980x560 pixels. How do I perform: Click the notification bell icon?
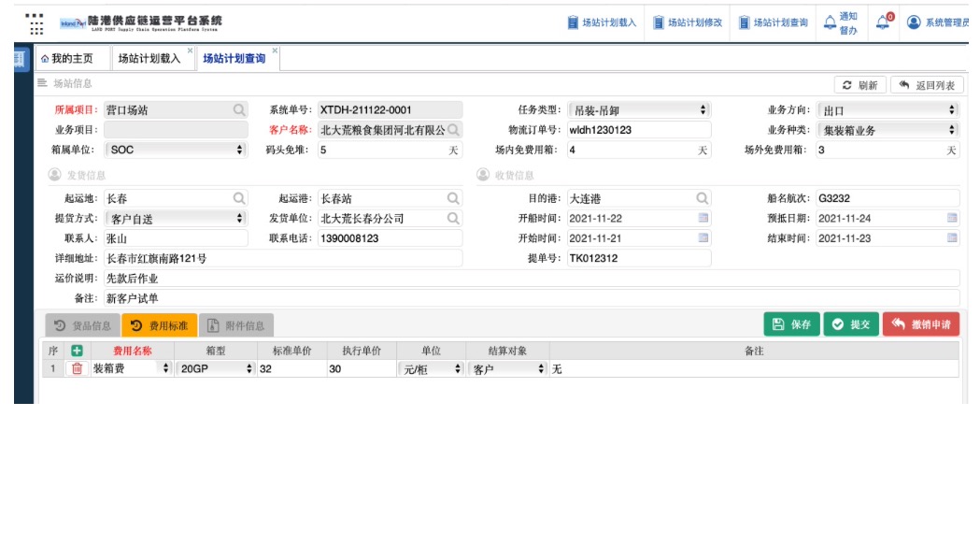pyautogui.click(x=883, y=22)
